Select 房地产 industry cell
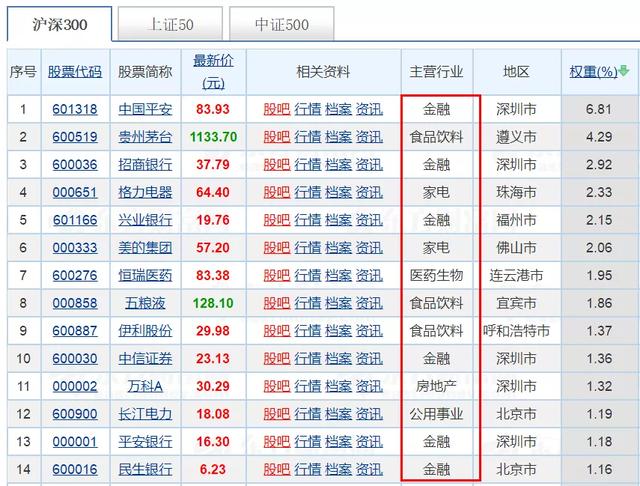Screen dimensions: 640x486 click(436, 386)
